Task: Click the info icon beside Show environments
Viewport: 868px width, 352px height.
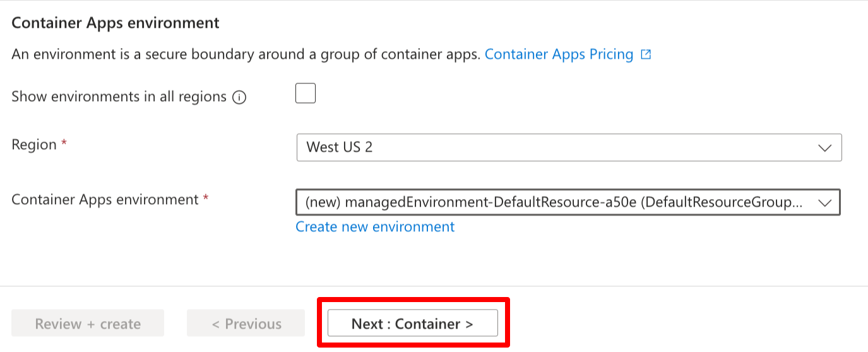Action: 239,97
